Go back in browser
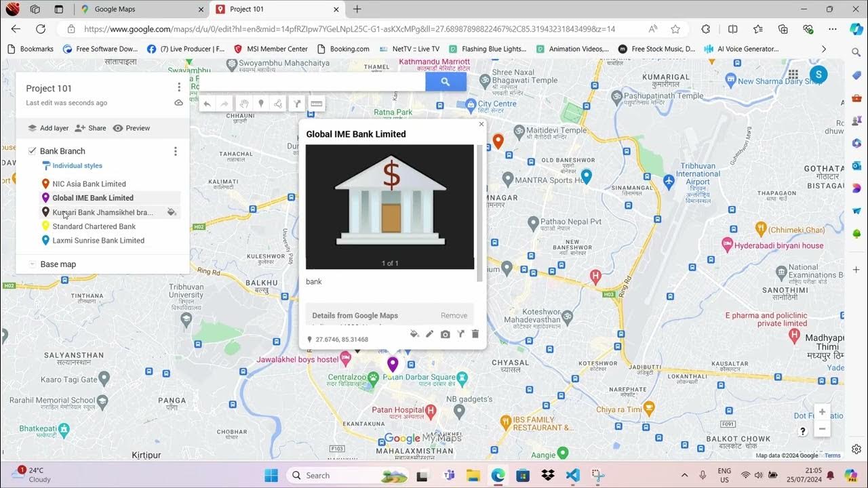Viewport: 868px width, 488px height. click(x=16, y=29)
